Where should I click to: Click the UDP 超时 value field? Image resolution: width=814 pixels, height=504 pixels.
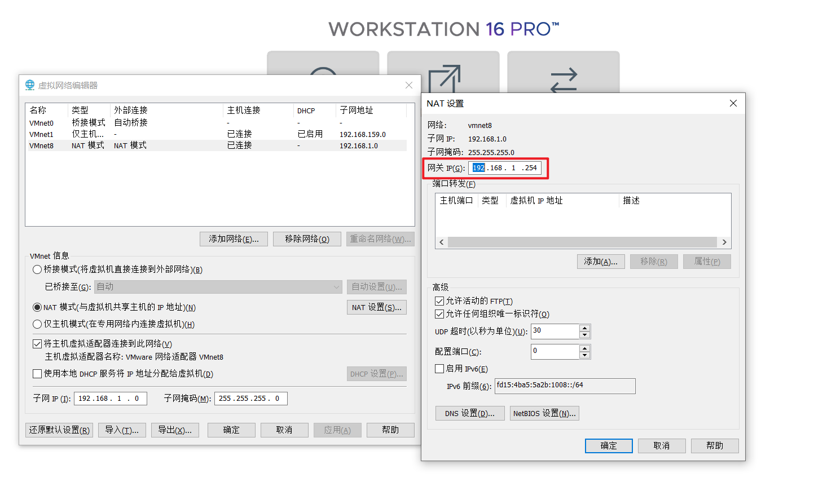point(555,331)
